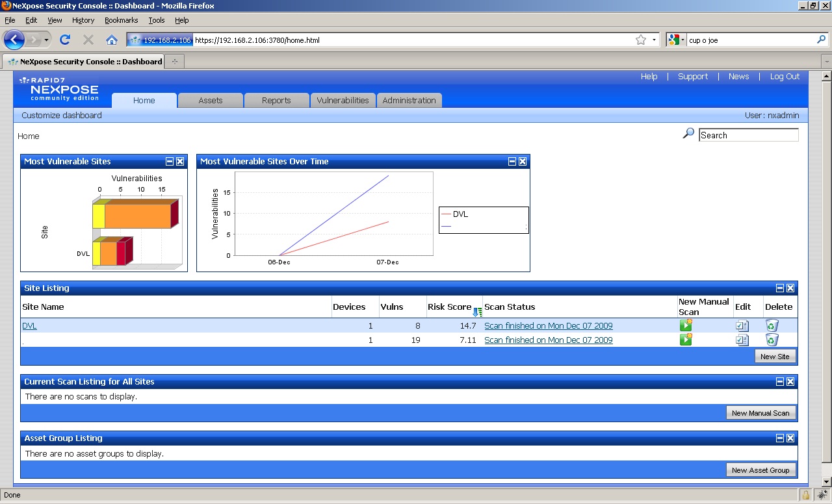Click Log Out
This screenshot has height=504, width=832.
pos(785,76)
